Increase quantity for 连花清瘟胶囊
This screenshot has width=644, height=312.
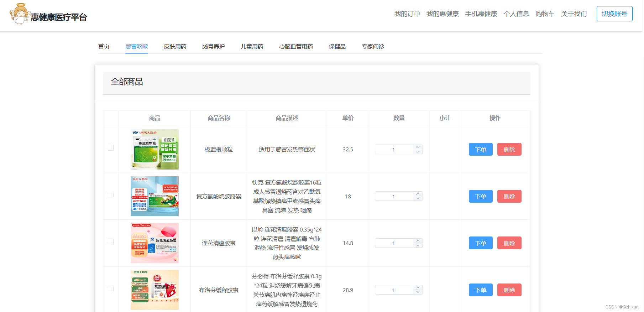(x=418, y=241)
